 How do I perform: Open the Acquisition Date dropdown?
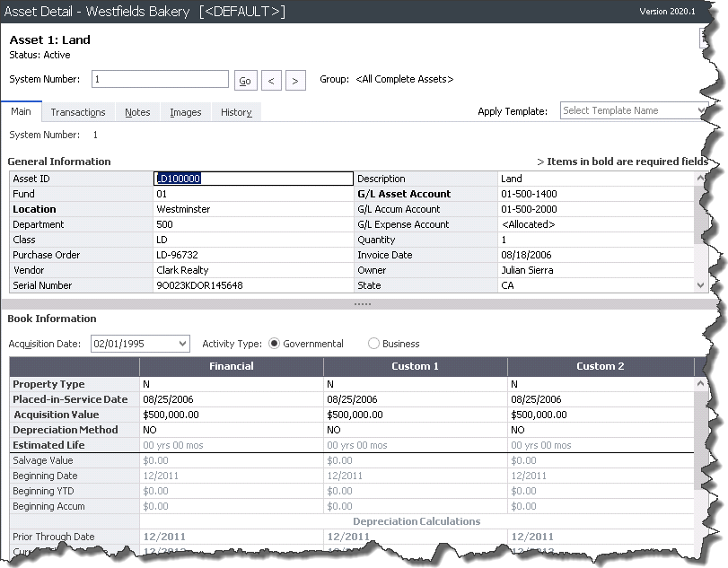[x=183, y=344]
